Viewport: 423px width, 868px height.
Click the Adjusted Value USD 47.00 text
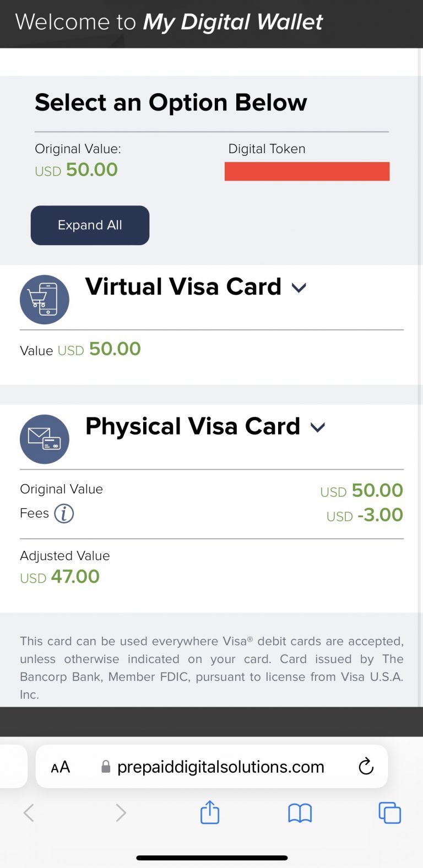[x=60, y=576]
